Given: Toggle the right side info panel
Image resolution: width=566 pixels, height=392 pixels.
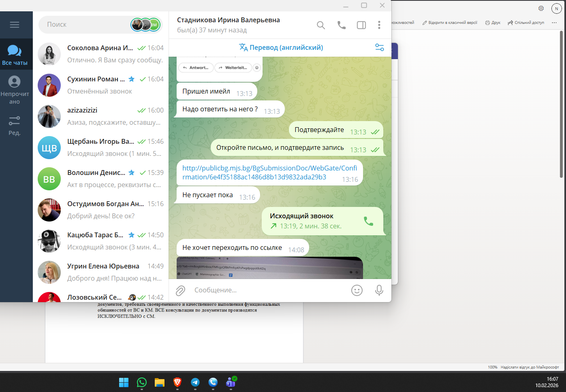Looking at the screenshot, I should [361, 25].
